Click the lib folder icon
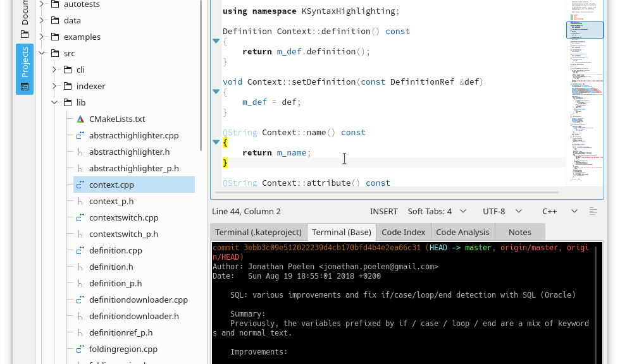 point(68,102)
